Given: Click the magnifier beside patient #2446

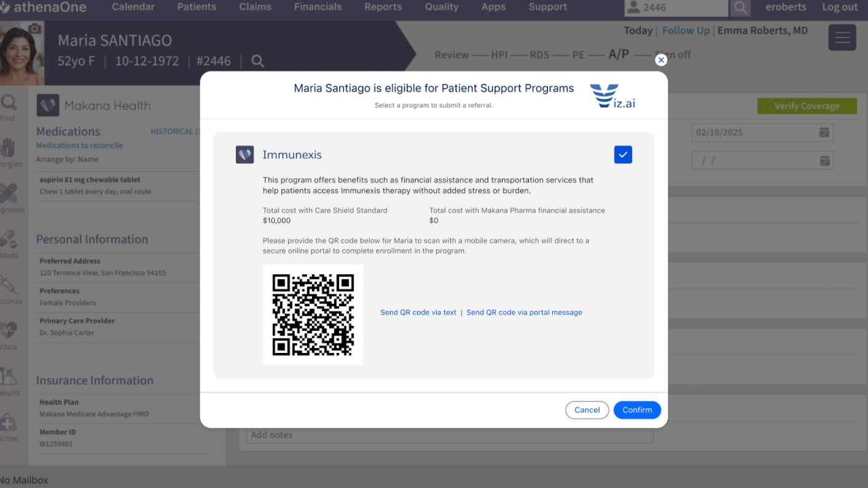Looking at the screenshot, I should tap(258, 61).
